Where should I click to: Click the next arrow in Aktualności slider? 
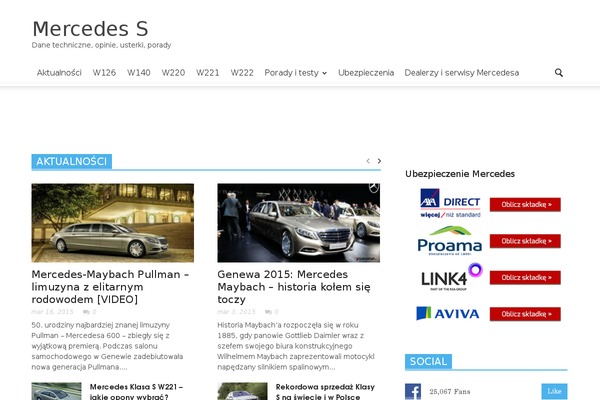(x=379, y=161)
